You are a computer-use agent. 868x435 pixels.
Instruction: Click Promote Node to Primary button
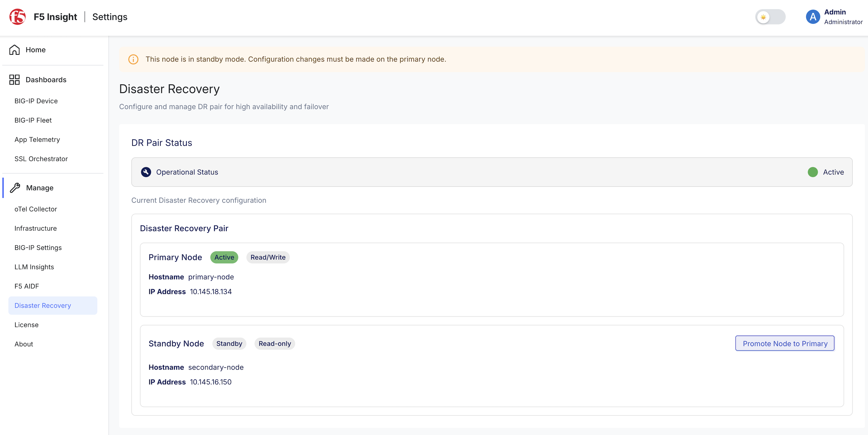[x=785, y=343]
